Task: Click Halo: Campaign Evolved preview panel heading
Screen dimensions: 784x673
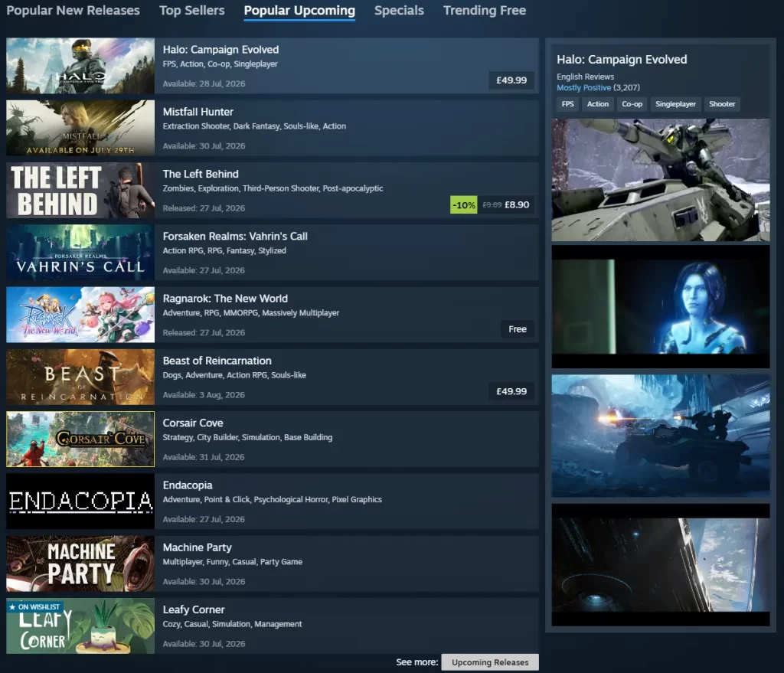Action: [x=622, y=60]
